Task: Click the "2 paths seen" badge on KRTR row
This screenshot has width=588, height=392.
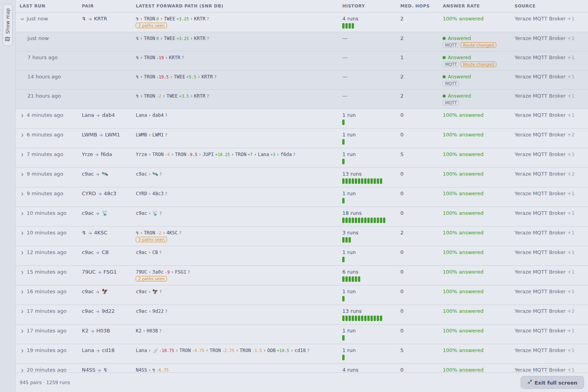Action: (x=151, y=25)
